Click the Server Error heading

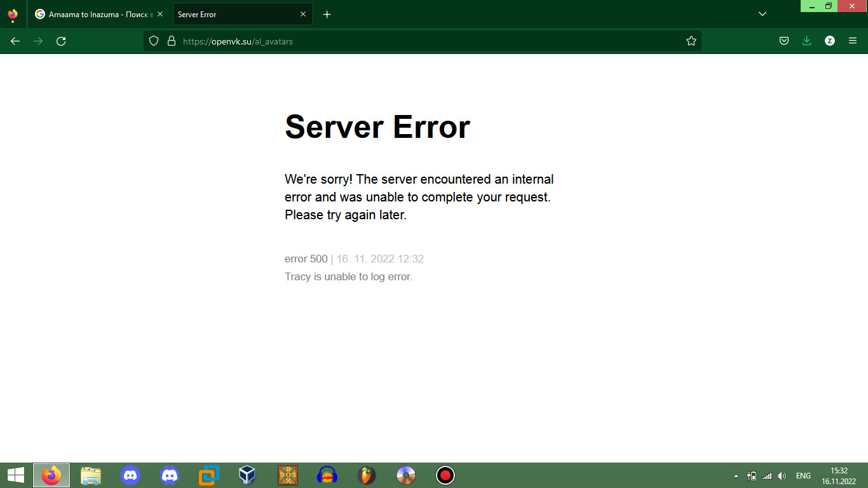pyautogui.click(x=377, y=126)
